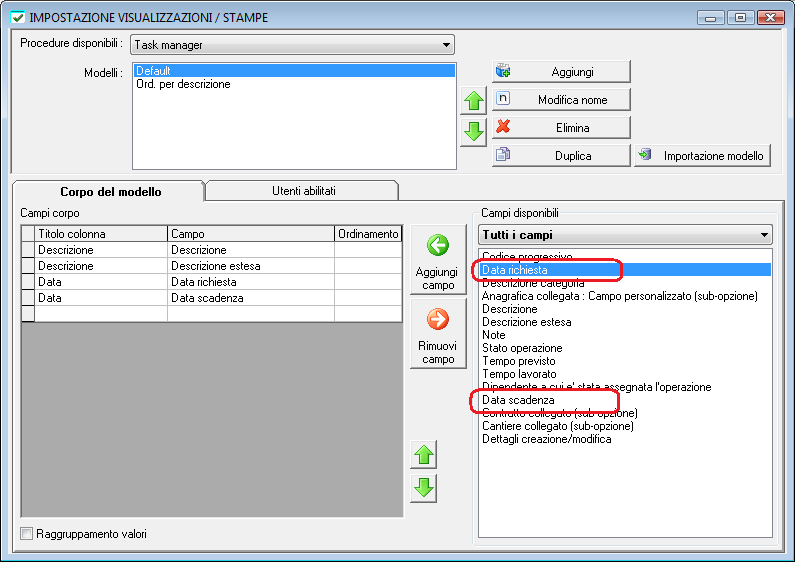This screenshot has width=795, height=562.
Task: Click the empty last row Titolo colonna cell
Action: (x=101, y=313)
